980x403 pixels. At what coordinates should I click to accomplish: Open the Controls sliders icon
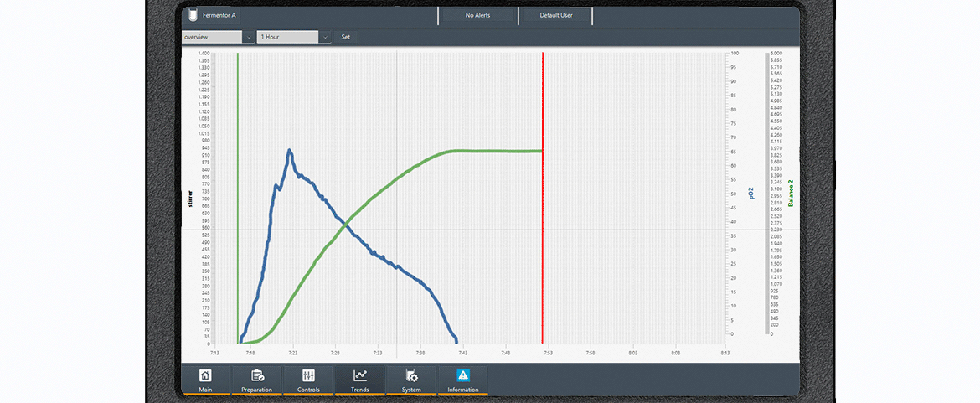tap(308, 376)
